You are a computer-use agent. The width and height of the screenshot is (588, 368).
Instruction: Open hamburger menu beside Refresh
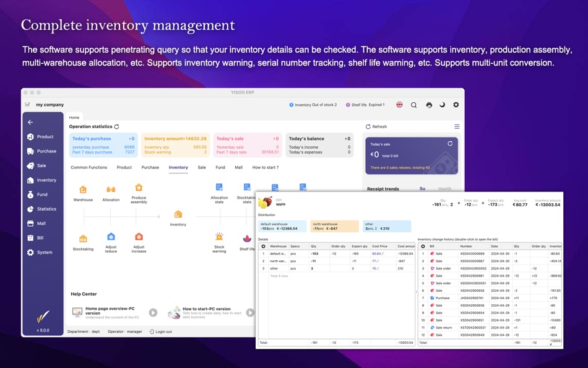tap(457, 126)
